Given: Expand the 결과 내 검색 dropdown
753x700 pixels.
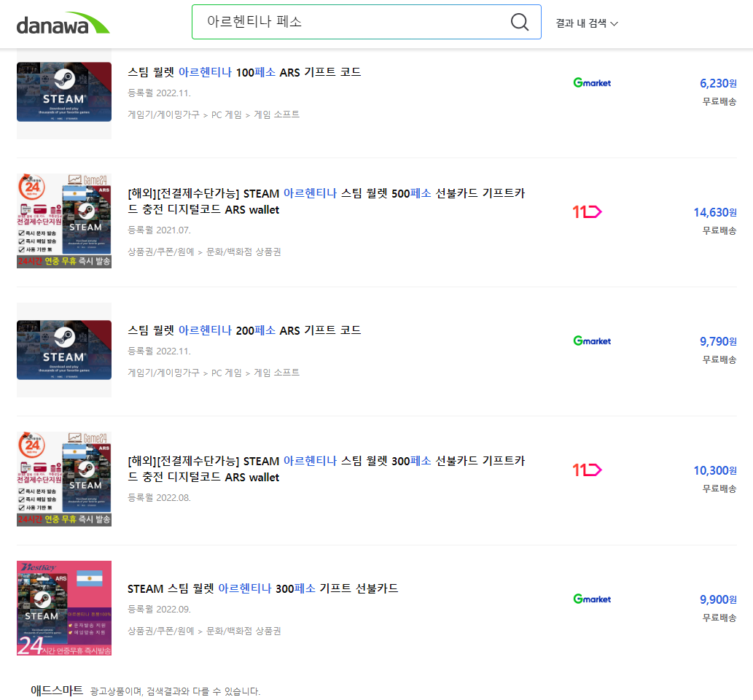Looking at the screenshot, I should pyautogui.click(x=586, y=23).
